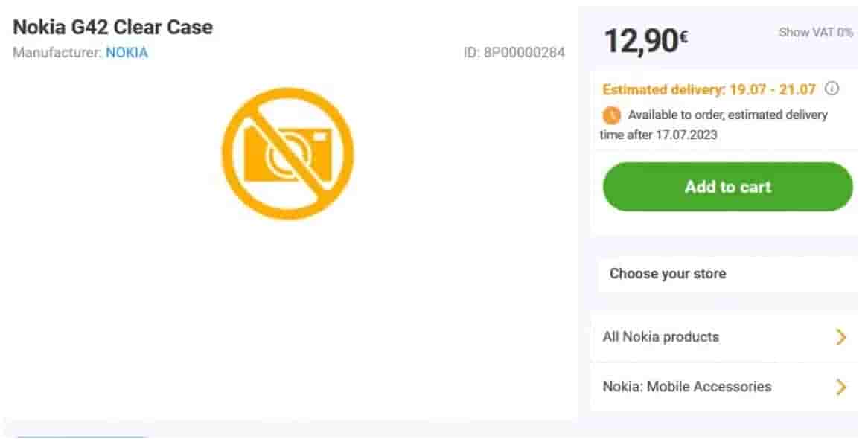Viewport: 868px width, 439px height.
Task: Open the All Nokia products entry
Action: pos(724,336)
